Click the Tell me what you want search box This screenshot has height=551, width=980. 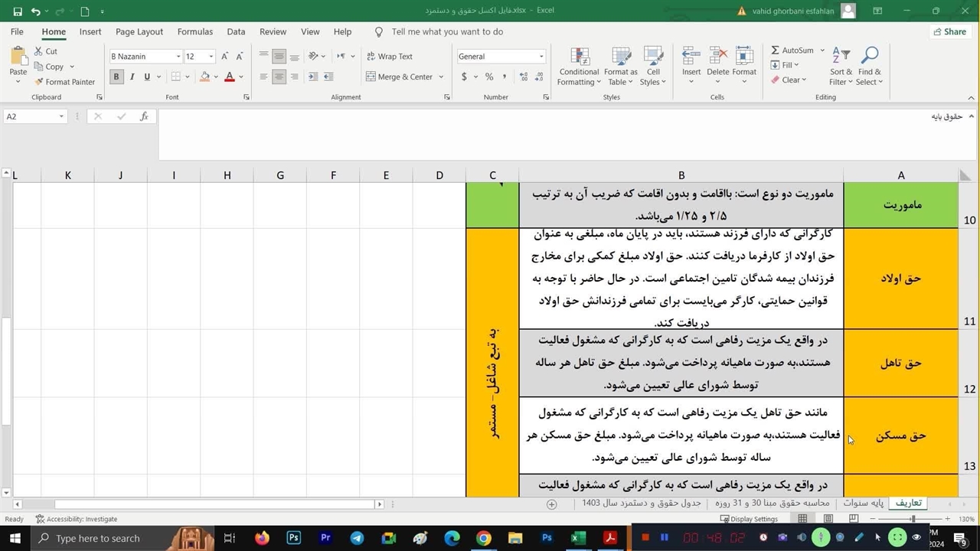point(447,32)
